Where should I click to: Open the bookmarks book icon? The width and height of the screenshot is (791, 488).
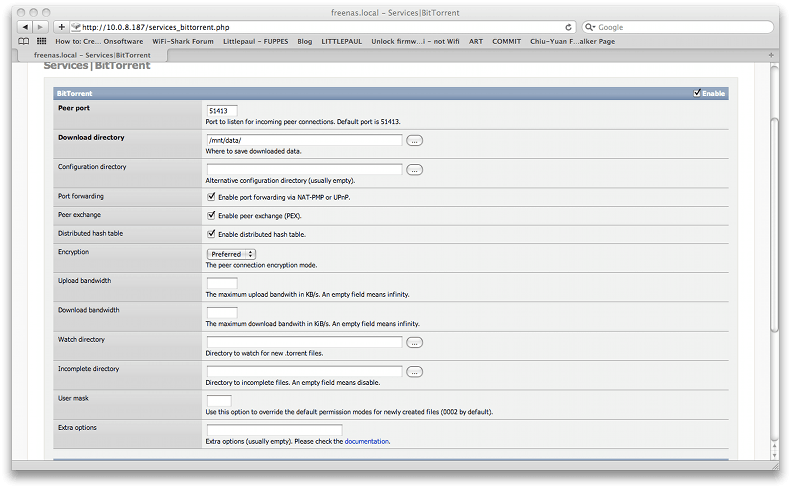click(x=24, y=41)
